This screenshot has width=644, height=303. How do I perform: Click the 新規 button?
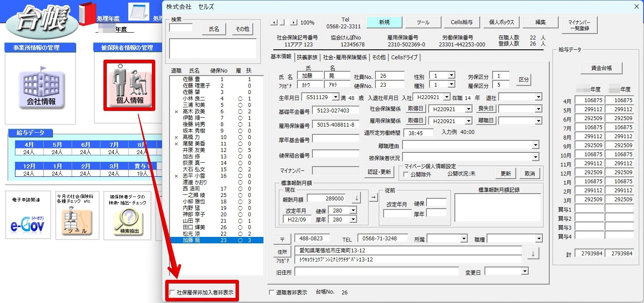pos(384,22)
